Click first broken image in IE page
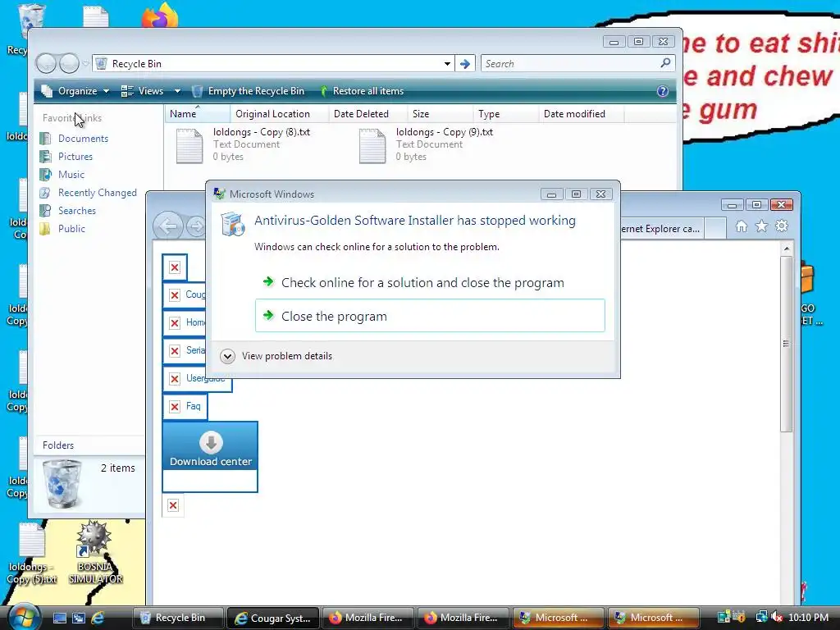840x630 pixels. 175,267
